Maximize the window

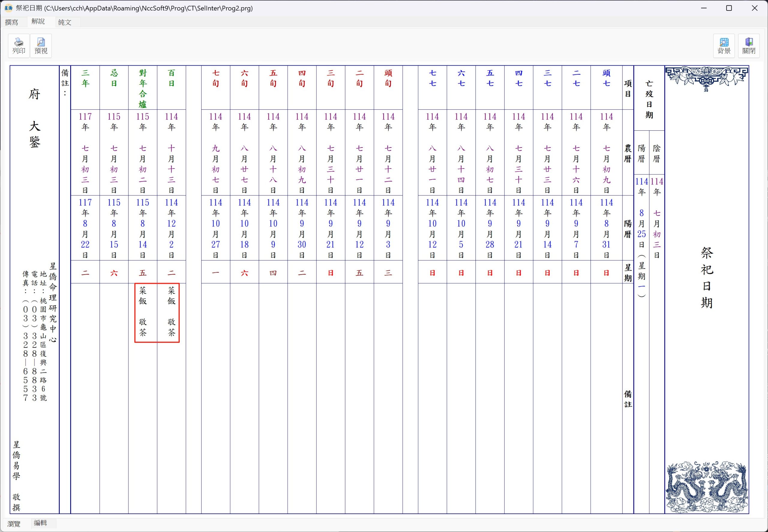click(x=729, y=8)
